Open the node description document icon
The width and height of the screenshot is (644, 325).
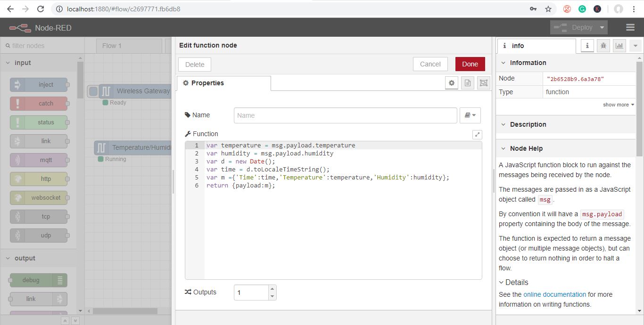pyautogui.click(x=468, y=83)
